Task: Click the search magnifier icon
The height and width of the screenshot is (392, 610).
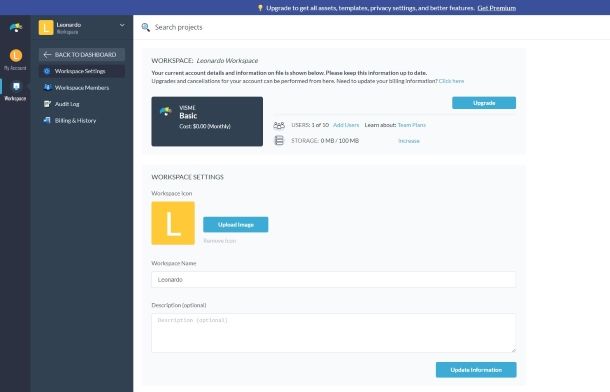Action: point(145,27)
